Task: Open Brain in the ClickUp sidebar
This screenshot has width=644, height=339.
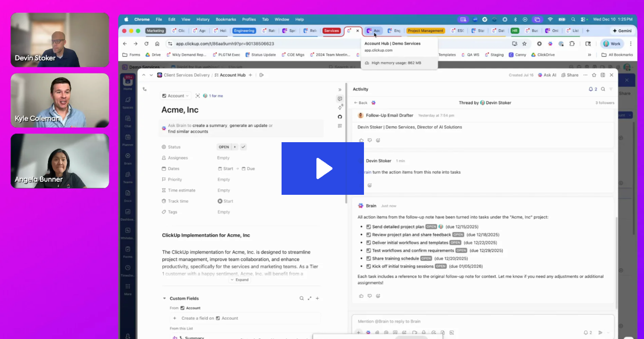Action: 128,158
